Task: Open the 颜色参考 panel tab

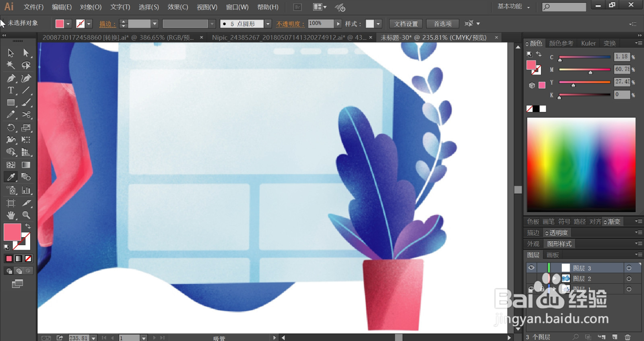Action: [x=561, y=43]
